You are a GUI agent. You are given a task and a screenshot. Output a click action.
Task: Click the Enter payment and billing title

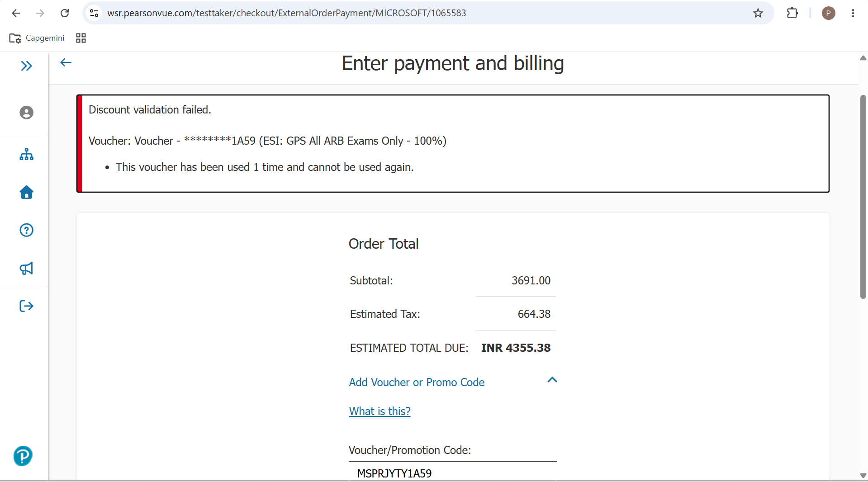tap(453, 63)
